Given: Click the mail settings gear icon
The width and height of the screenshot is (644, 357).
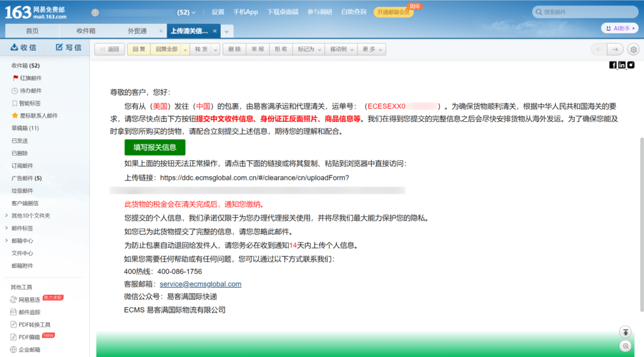Looking at the screenshot, I should [x=634, y=49].
